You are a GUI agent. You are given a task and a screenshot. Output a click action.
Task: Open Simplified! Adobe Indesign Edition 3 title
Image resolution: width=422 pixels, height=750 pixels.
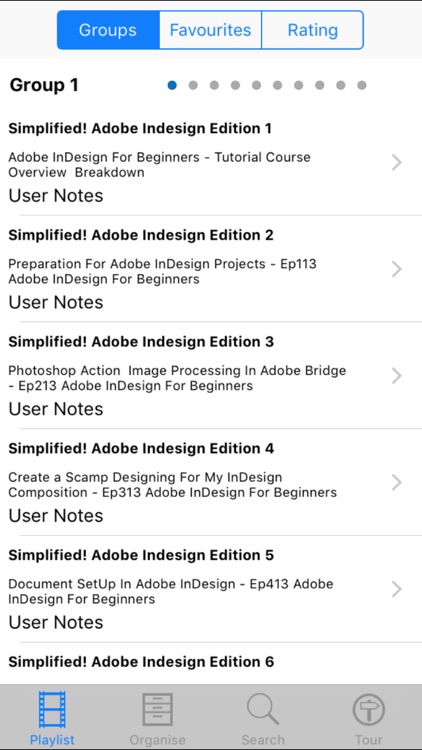141,342
